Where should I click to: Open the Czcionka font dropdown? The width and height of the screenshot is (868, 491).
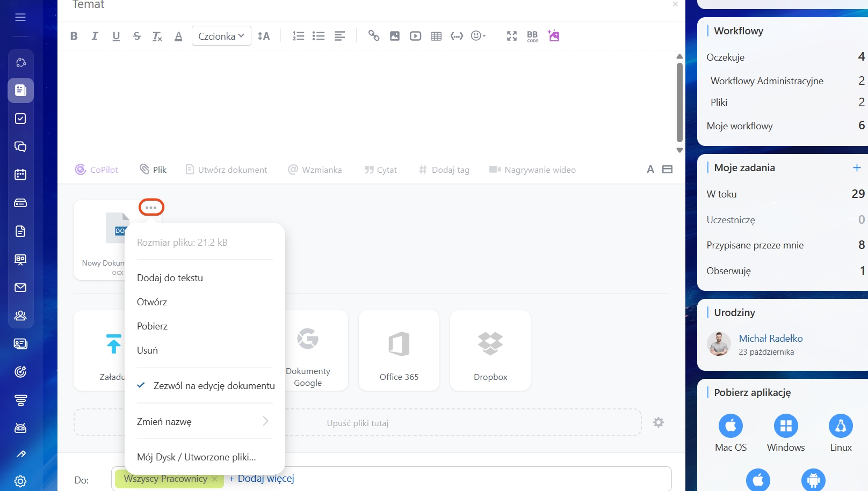pos(221,36)
